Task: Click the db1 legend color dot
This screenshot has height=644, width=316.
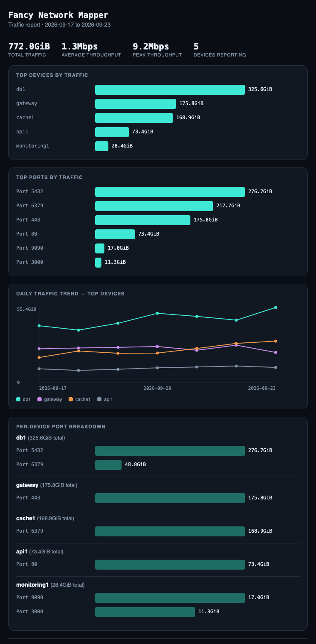Action: click(18, 399)
